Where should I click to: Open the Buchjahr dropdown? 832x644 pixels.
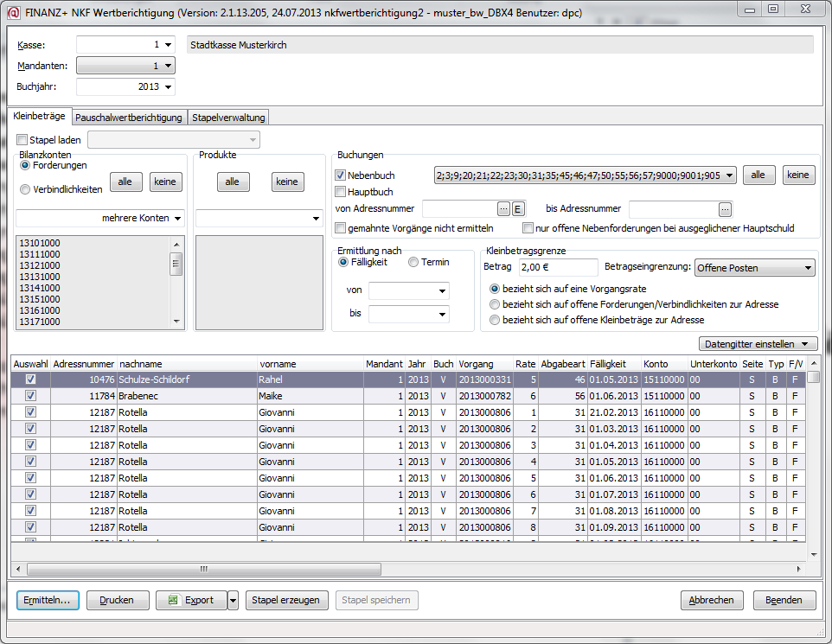(x=168, y=87)
